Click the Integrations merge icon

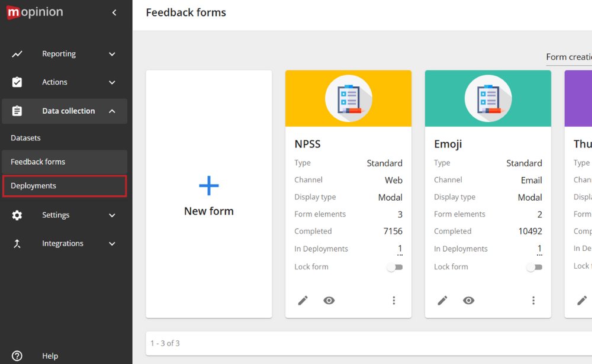(x=17, y=244)
